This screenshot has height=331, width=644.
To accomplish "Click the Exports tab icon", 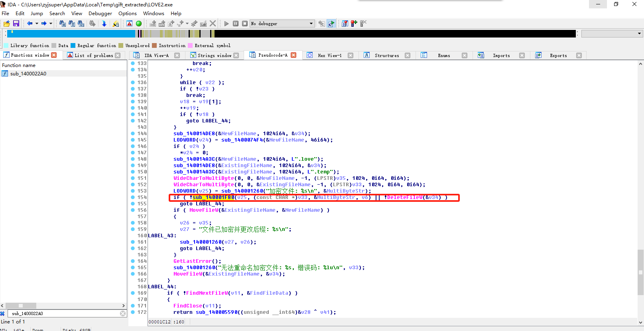I will point(538,55).
